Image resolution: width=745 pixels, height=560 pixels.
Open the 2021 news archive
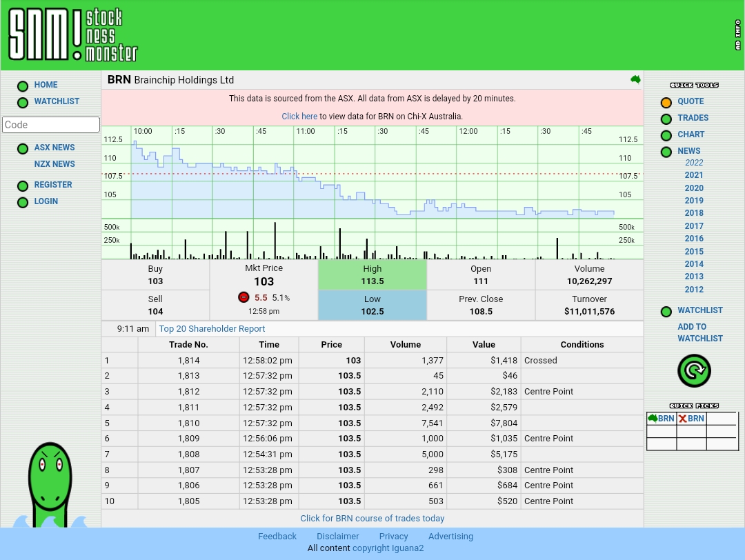click(694, 175)
